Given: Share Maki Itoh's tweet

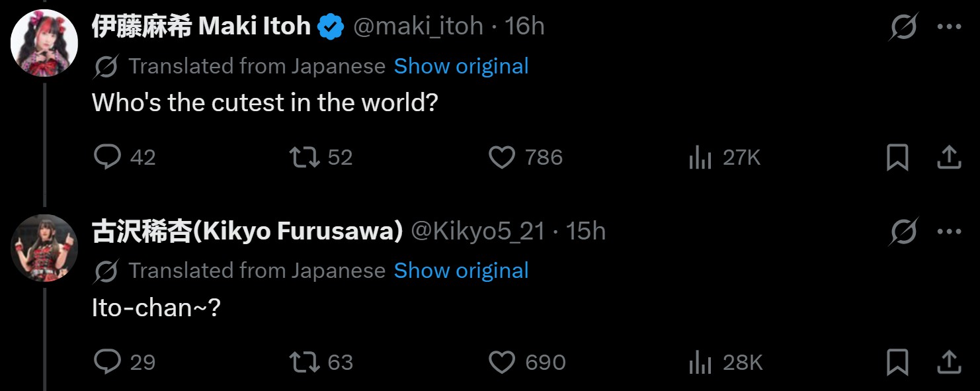Looking at the screenshot, I should click(x=949, y=157).
